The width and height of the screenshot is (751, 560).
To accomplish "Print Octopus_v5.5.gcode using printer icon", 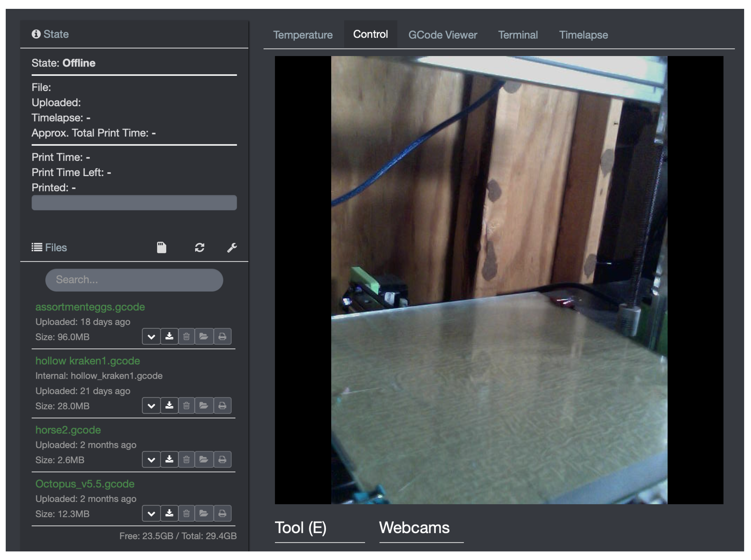I will pos(222,513).
